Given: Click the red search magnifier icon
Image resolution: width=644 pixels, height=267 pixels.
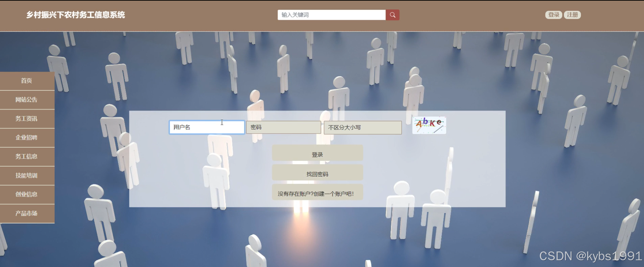Looking at the screenshot, I should [x=392, y=15].
